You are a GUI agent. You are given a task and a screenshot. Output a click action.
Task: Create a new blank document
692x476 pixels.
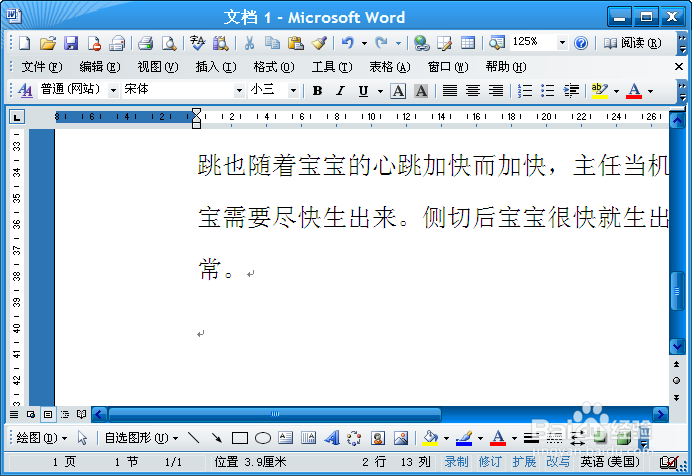[x=25, y=43]
